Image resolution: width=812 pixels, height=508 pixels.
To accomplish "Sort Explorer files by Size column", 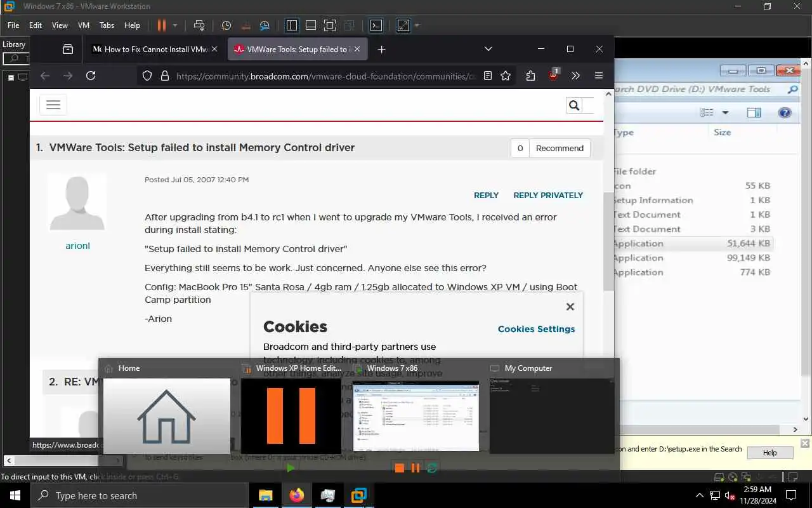I will [x=722, y=132].
